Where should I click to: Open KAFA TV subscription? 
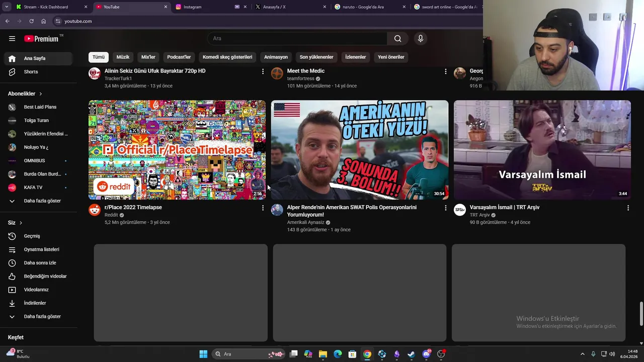pos(39,188)
